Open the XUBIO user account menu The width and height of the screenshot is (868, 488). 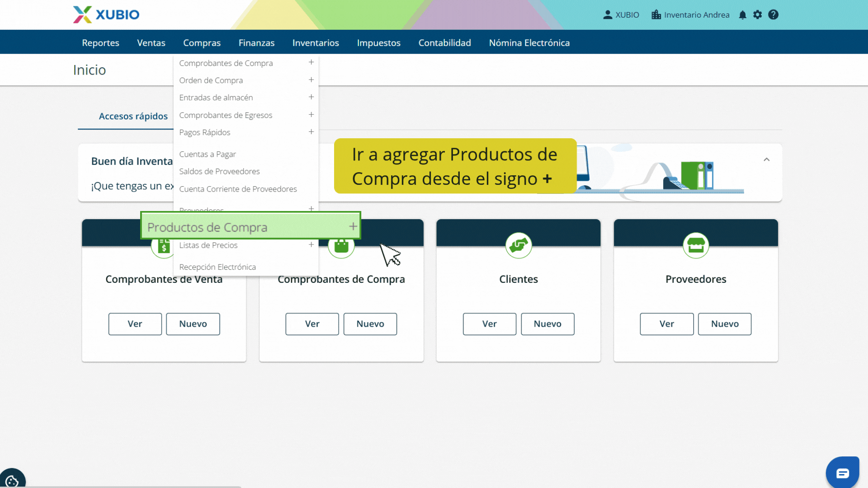pyautogui.click(x=621, y=15)
